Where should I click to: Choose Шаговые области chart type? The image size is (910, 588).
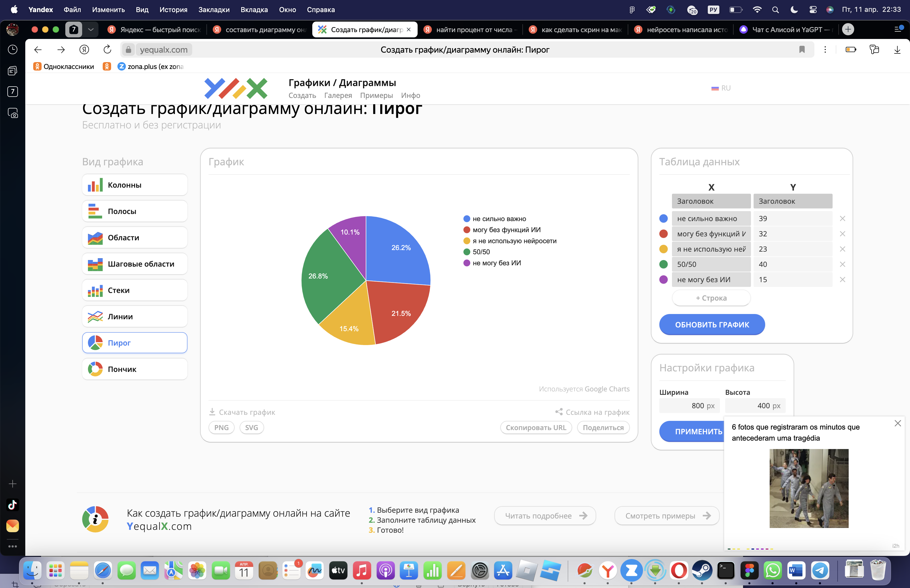134,264
